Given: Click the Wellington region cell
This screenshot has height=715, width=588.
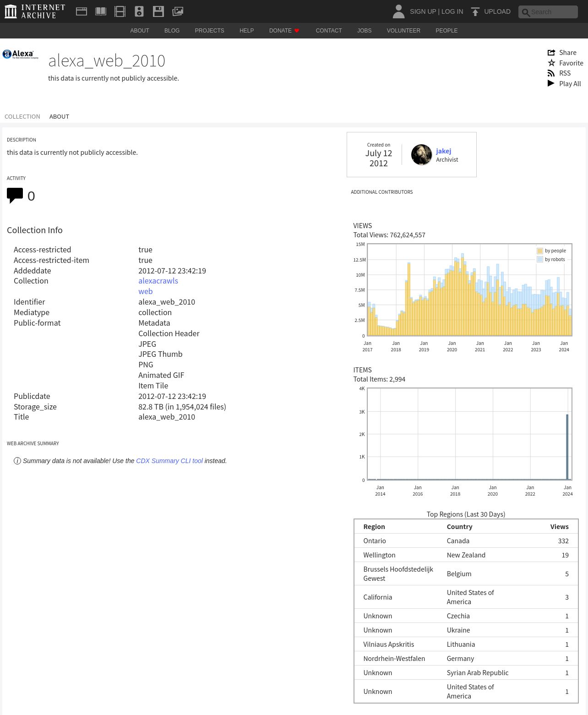Looking at the screenshot, I should 379,555.
